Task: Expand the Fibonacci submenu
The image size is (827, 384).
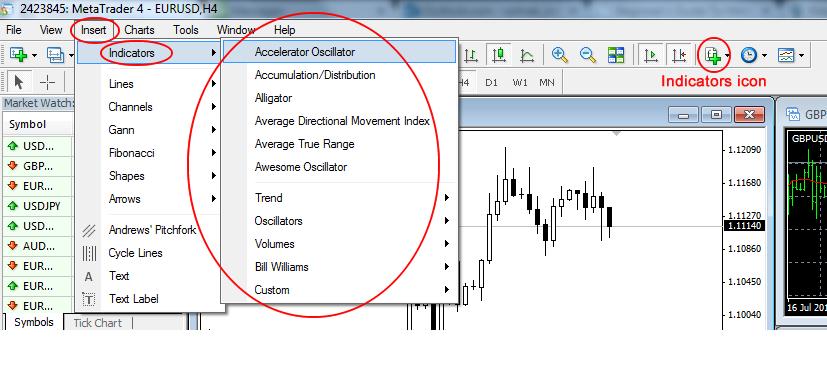Action: pos(149,153)
